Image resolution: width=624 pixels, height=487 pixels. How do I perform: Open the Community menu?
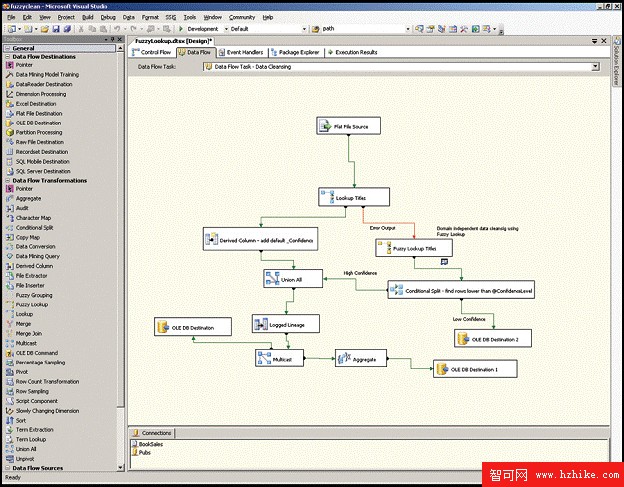click(242, 17)
